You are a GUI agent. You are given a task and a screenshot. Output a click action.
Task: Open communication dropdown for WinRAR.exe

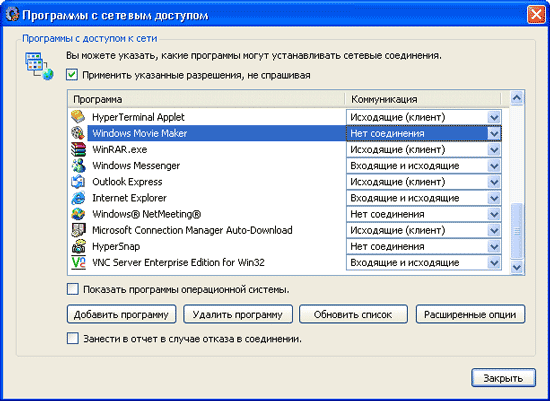(494, 149)
